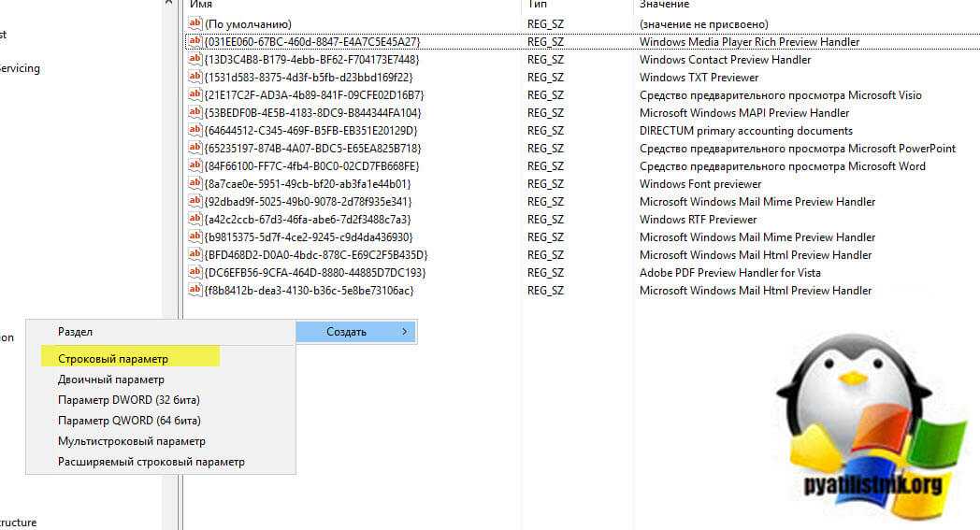Screen dimensions: 980x530
Task: Select Мультистроковый параметр in the menu
Action: 132,441
